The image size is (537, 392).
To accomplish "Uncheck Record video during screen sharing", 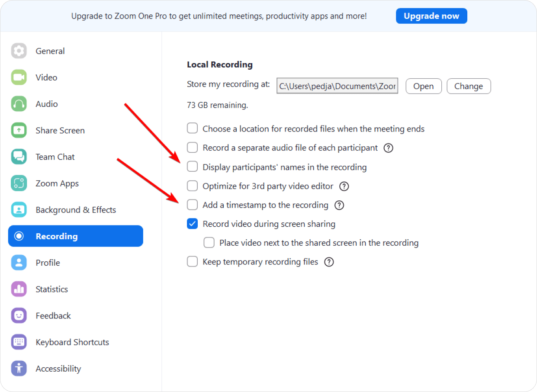I will tap(192, 224).
